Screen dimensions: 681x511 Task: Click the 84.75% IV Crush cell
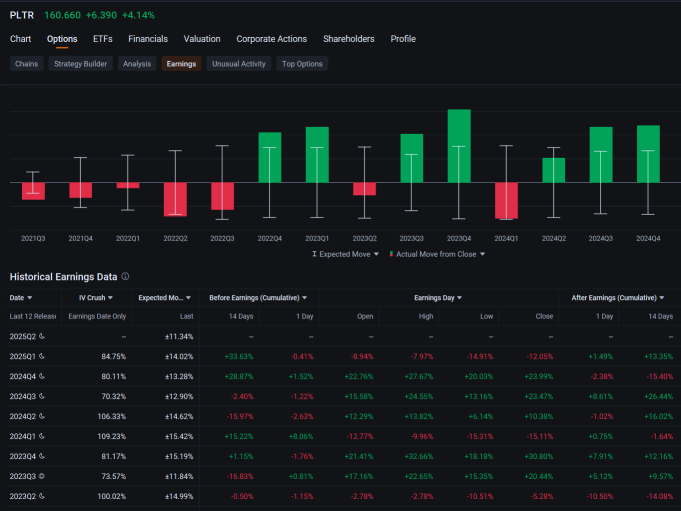point(113,356)
